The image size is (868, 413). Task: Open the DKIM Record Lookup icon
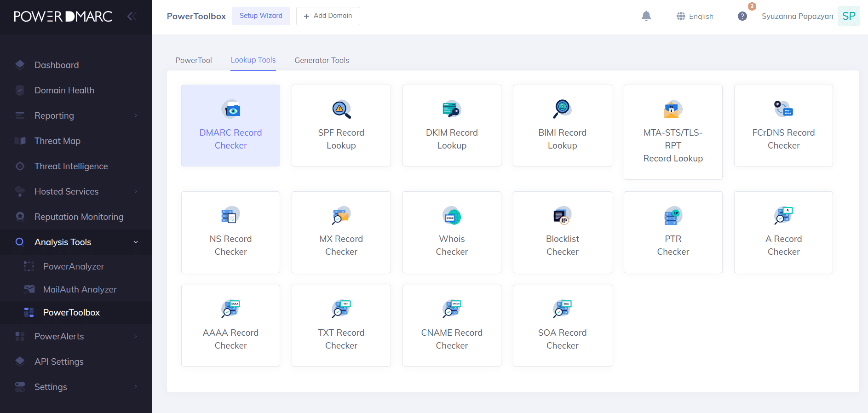pos(452,109)
